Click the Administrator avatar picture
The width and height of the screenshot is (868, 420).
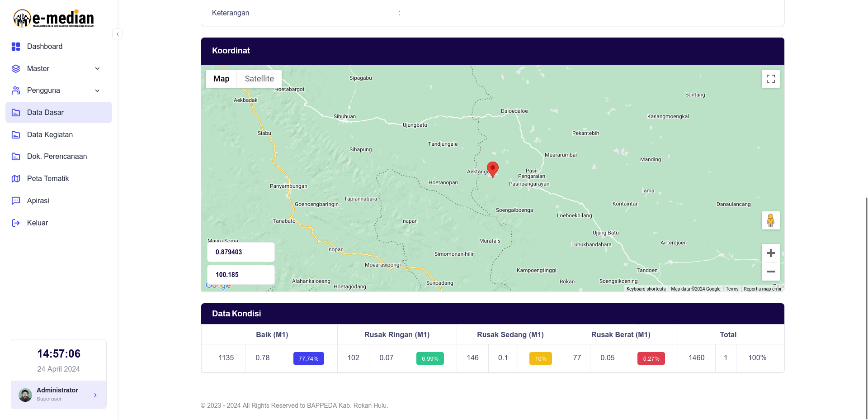click(x=25, y=395)
